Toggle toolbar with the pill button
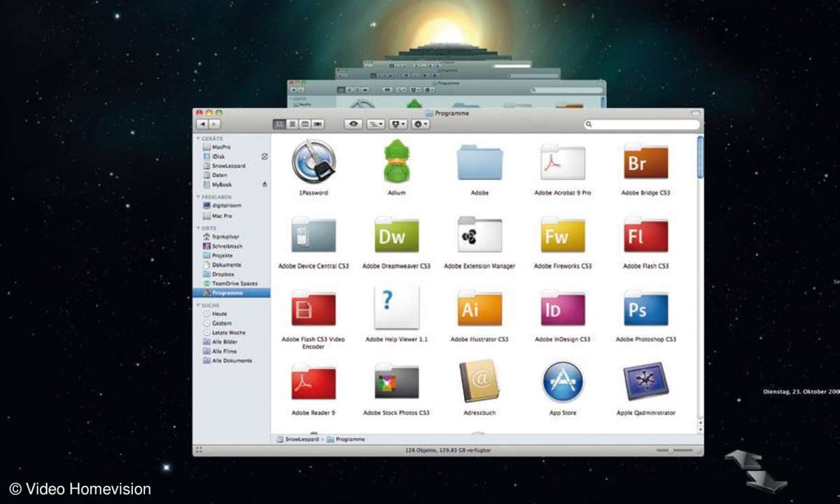 point(695,113)
